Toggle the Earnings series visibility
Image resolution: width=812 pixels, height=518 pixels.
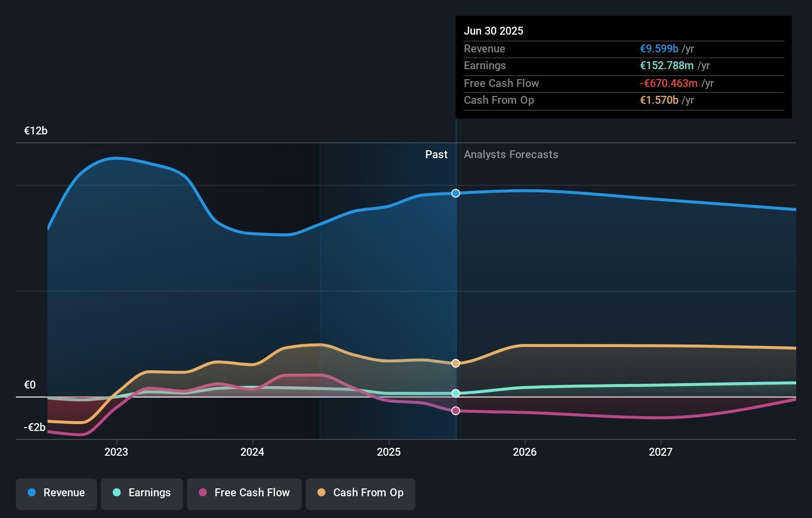(x=142, y=493)
